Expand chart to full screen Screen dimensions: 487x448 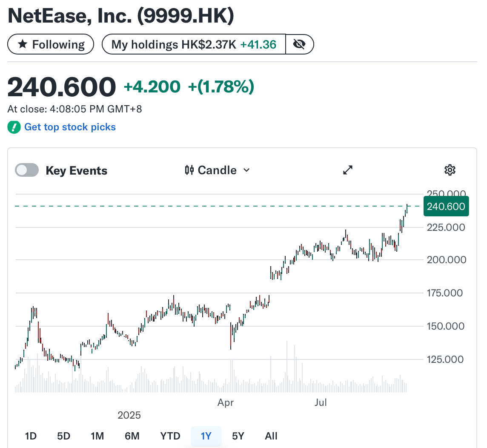(x=348, y=170)
